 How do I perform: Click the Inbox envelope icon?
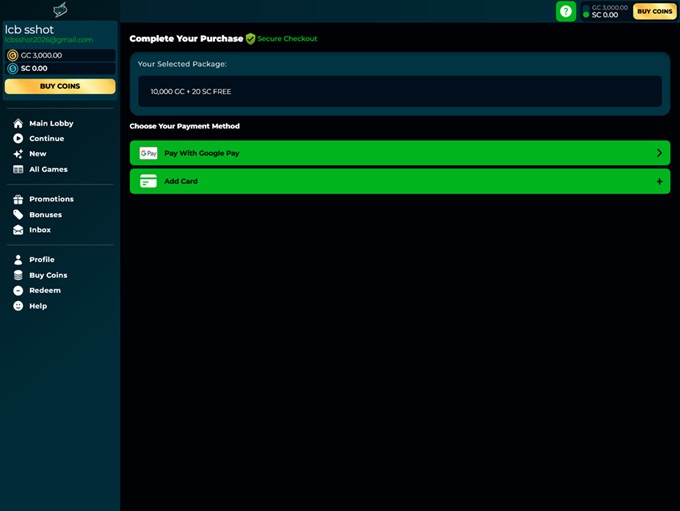point(18,230)
